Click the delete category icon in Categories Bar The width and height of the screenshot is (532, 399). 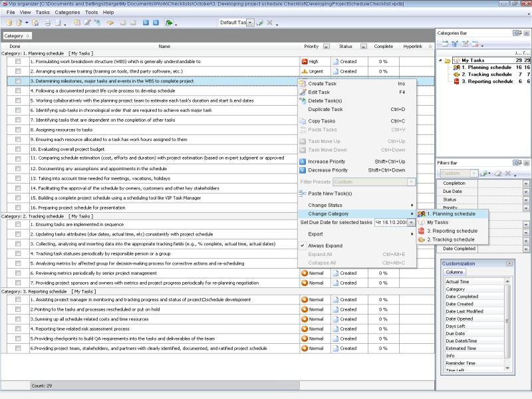[x=475, y=43]
